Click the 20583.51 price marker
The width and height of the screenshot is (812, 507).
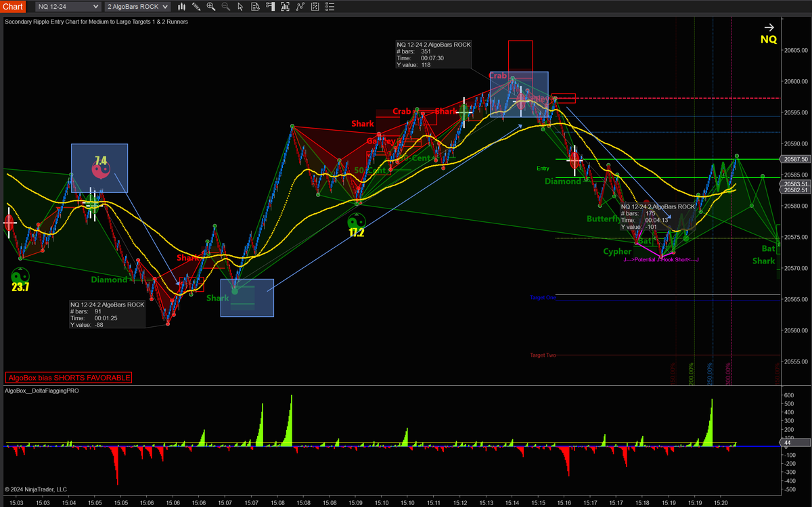coord(796,184)
